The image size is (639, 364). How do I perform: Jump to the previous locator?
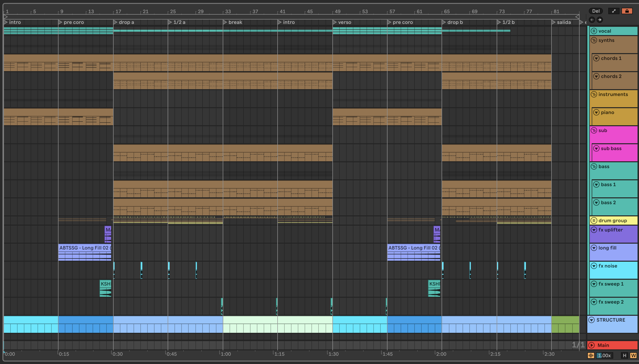click(592, 20)
